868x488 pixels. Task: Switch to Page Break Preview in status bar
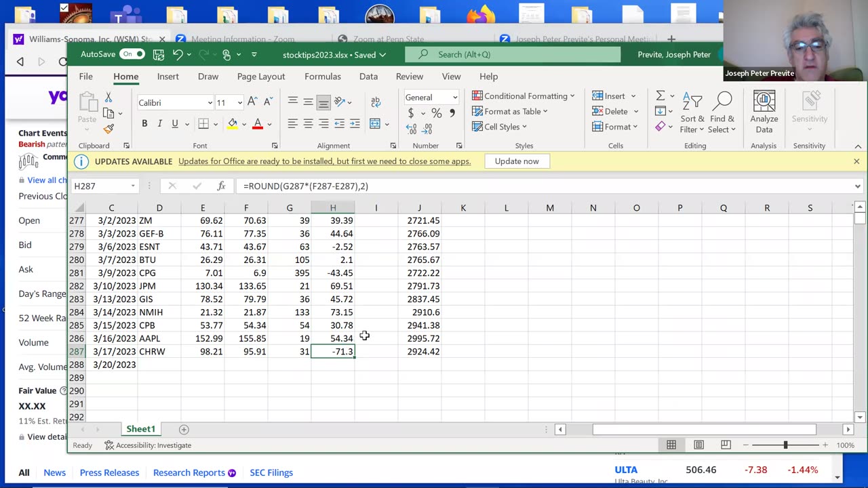coord(726,445)
